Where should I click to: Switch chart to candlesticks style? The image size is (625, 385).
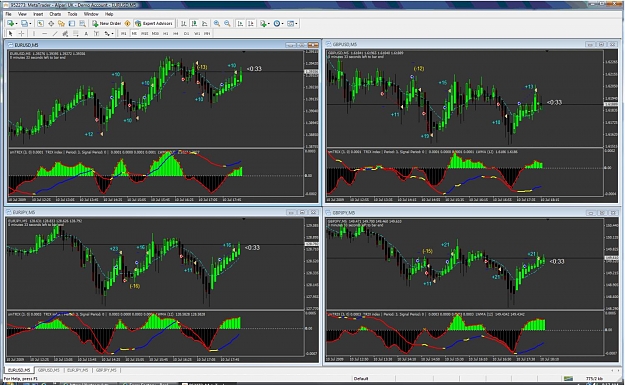point(194,24)
